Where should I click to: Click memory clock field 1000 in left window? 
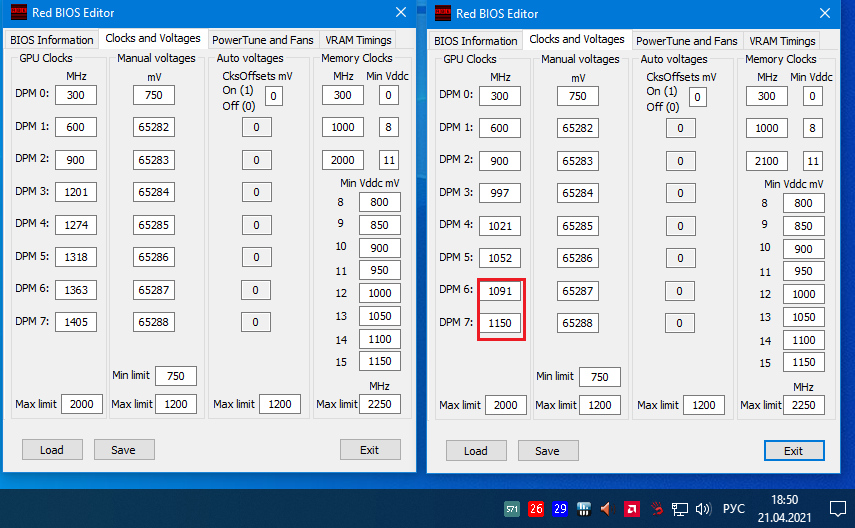pyautogui.click(x=342, y=127)
